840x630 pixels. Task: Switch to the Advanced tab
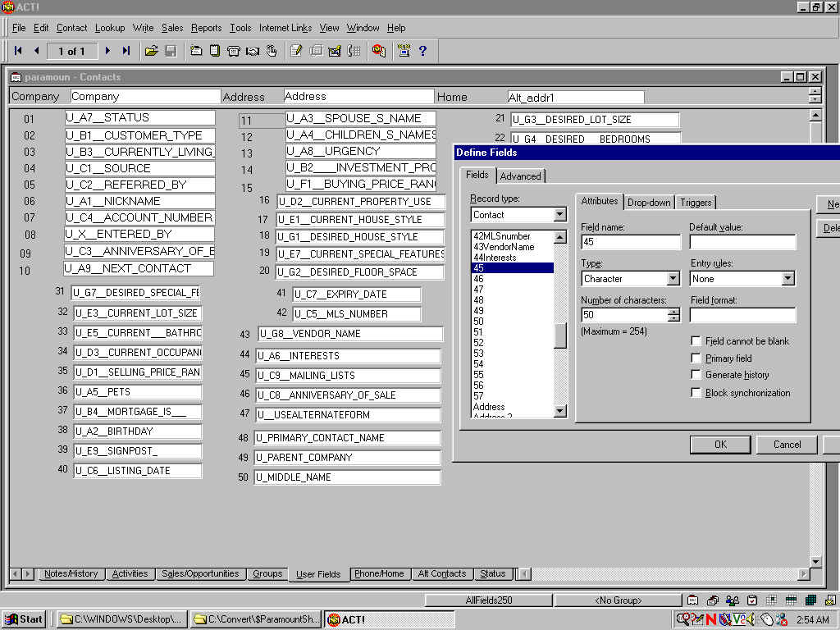521,176
